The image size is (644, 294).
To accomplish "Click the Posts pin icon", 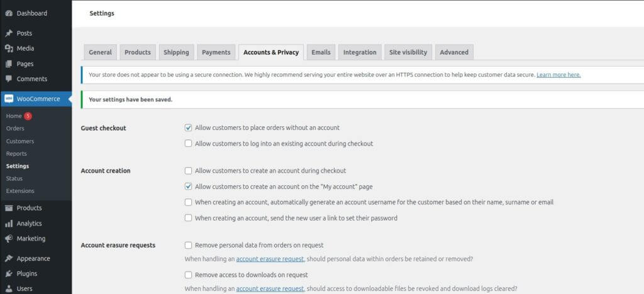I will (9, 33).
